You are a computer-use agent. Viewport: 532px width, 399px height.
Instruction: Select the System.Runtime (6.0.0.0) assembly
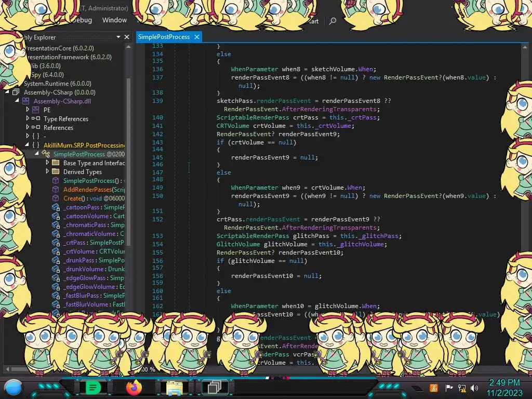point(57,84)
